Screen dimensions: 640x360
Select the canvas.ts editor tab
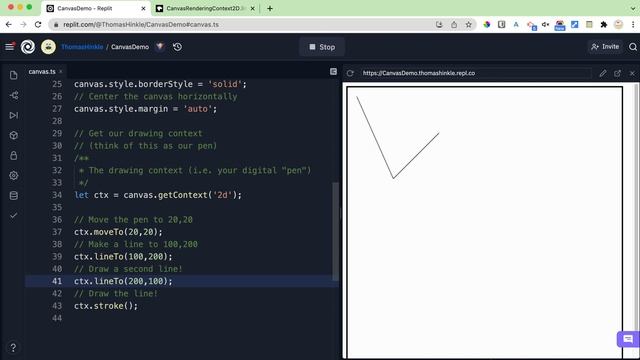(42, 71)
